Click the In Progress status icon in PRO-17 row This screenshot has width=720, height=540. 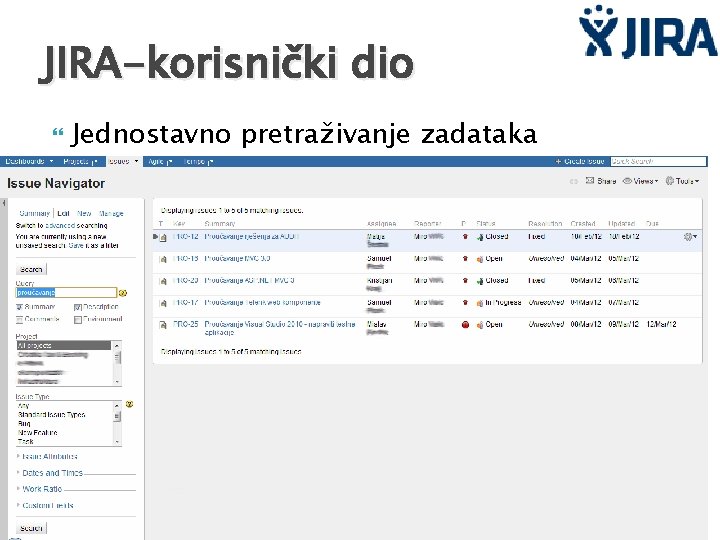(480, 303)
